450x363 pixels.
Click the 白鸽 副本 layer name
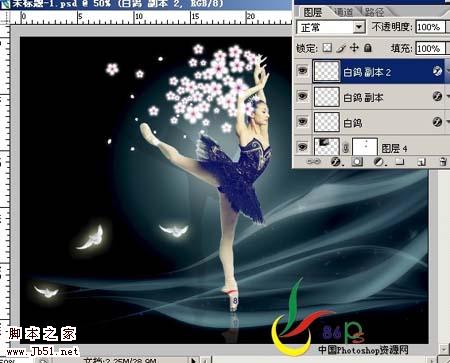(x=363, y=98)
